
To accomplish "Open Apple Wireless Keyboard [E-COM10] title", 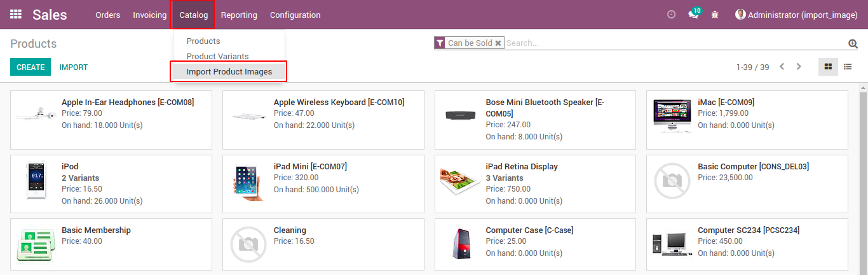I will (339, 102).
